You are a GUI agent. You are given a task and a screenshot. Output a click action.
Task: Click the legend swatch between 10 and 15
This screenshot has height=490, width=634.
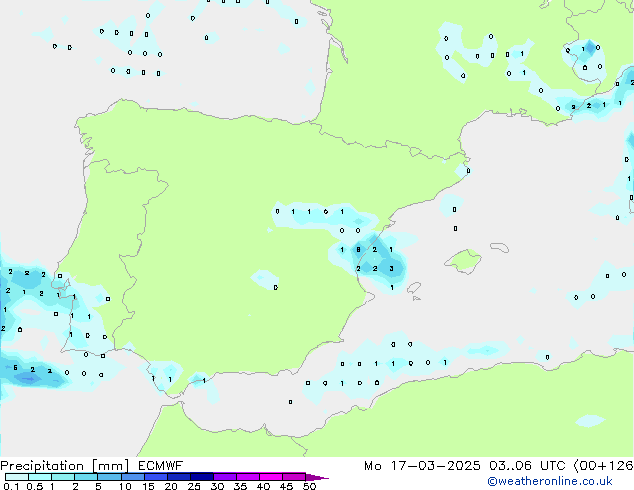132,477
